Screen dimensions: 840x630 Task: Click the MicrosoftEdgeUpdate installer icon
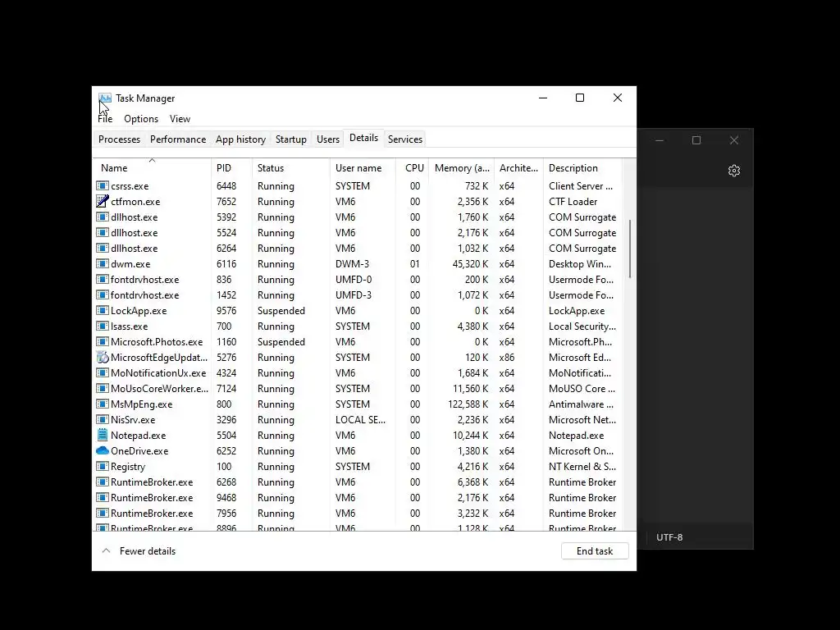(103, 358)
